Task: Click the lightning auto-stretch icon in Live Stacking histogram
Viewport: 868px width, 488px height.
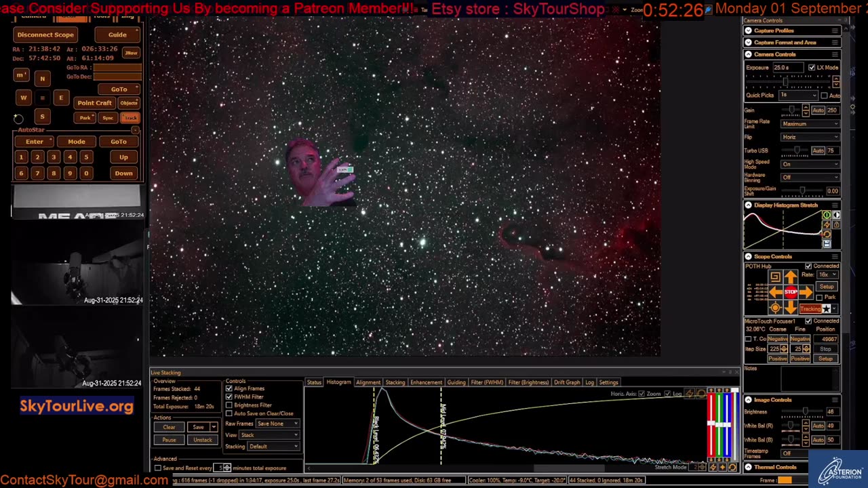Action: (x=691, y=394)
